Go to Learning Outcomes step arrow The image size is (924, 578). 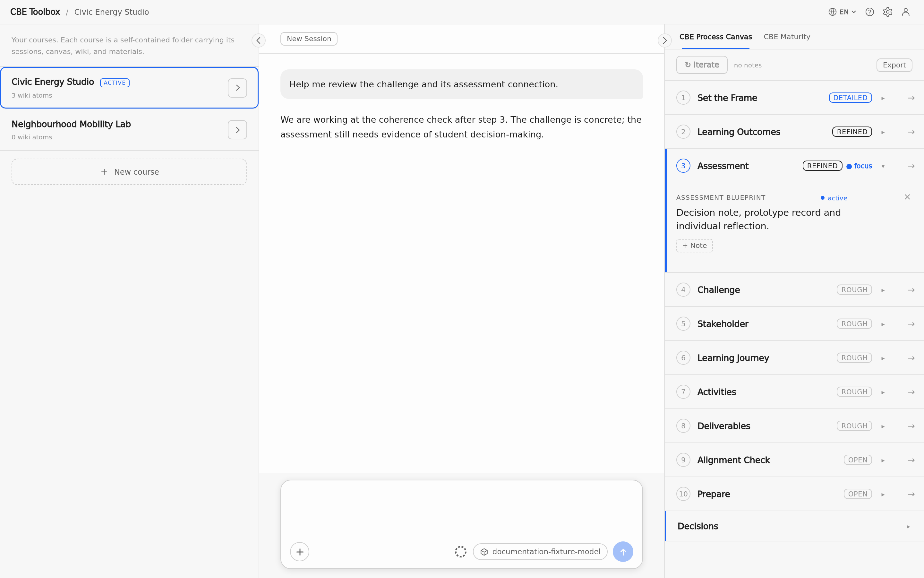(x=911, y=132)
